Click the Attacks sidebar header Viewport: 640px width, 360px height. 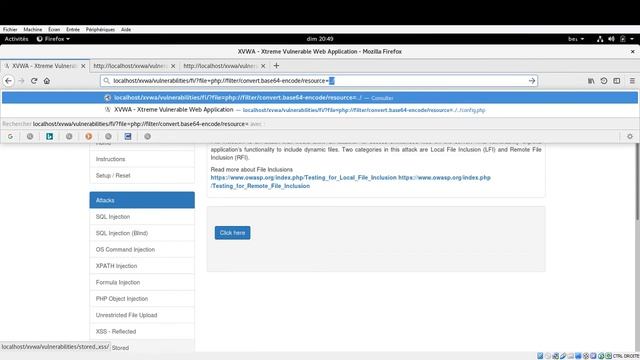(142, 200)
